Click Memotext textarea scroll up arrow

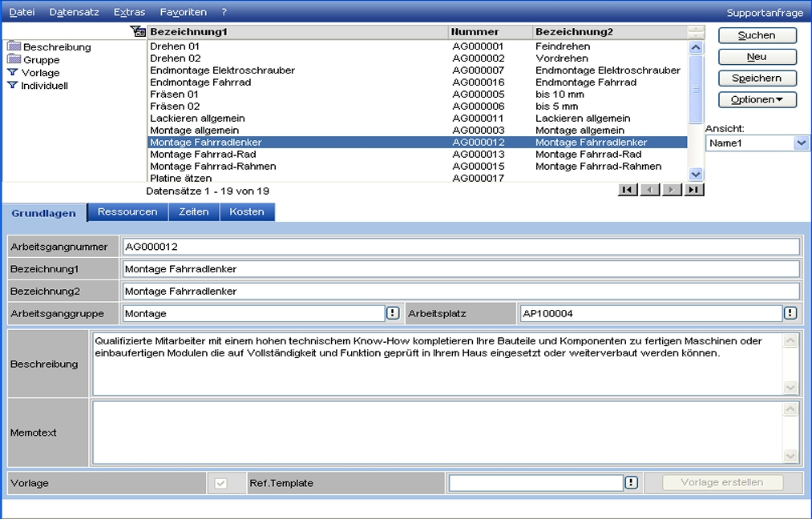(790, 409)
